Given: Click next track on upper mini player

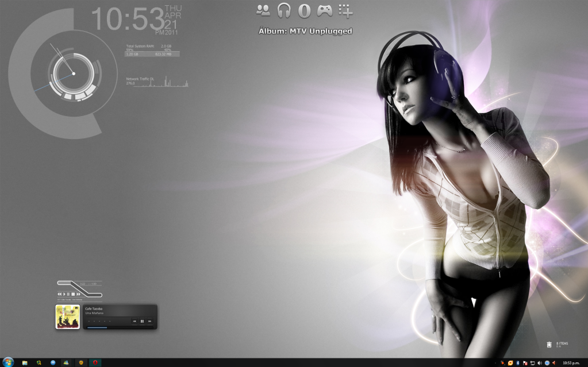Looking at the screenshot, I should point(78,294).
